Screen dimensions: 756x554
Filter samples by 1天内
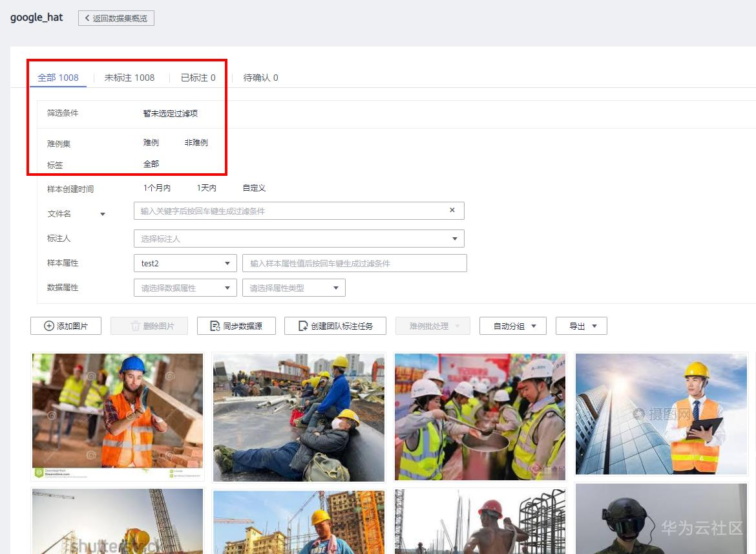pos(206,188)
